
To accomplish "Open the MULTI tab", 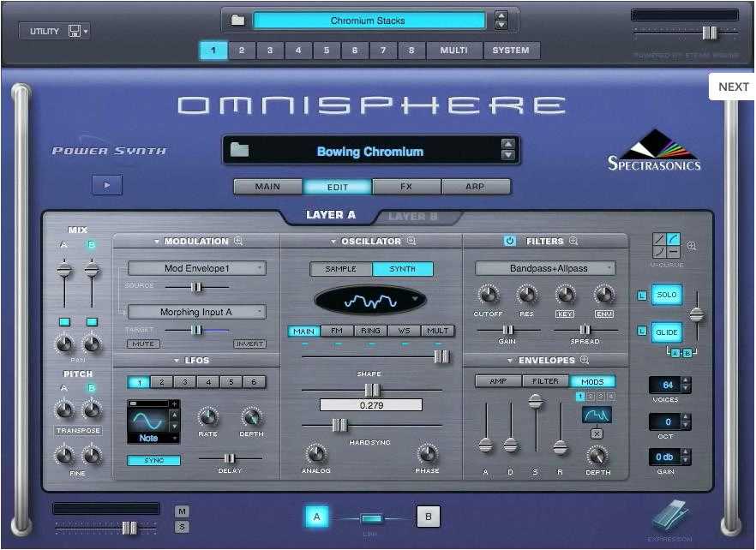I will (x=453, y=51).
